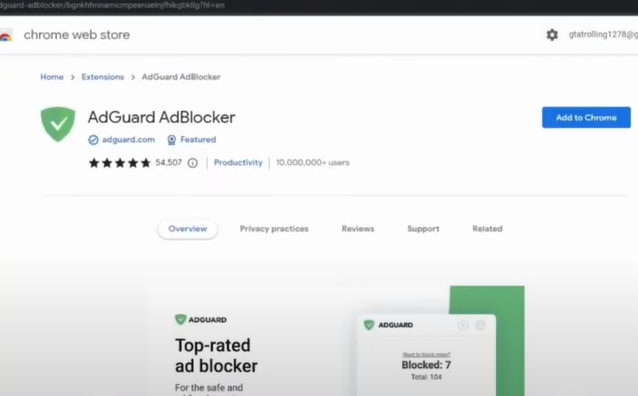Visit the adguard.com publisher link

point(128,140)
